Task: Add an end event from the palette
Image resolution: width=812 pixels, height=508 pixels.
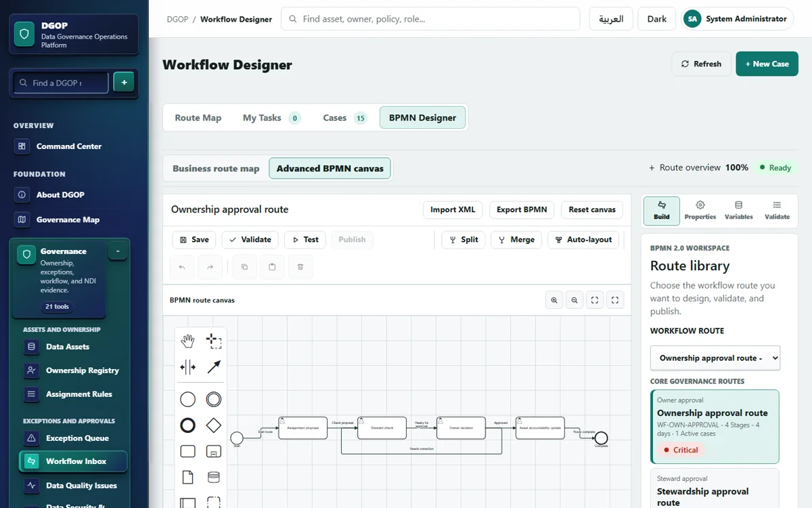Action: [188, 425]
